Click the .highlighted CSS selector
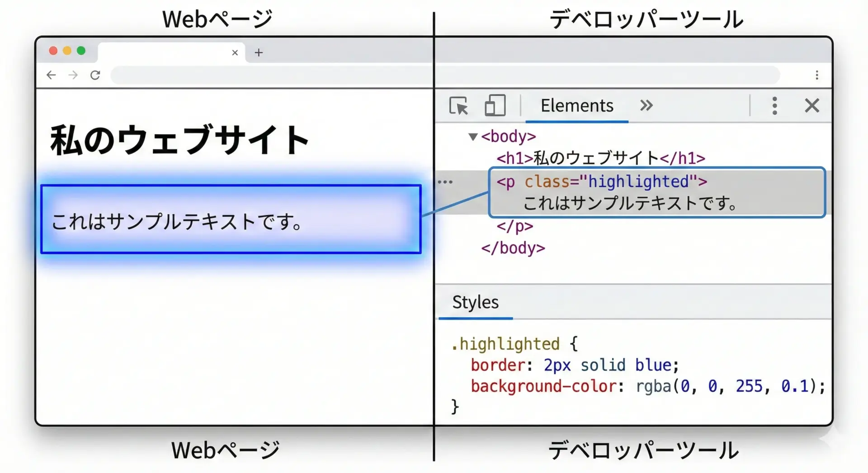The image size is (868, 473). point(505,344)
